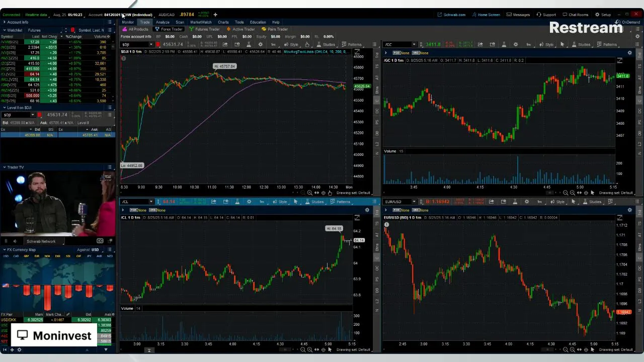Open EUR/USD chart settings gear

[527, 202]
